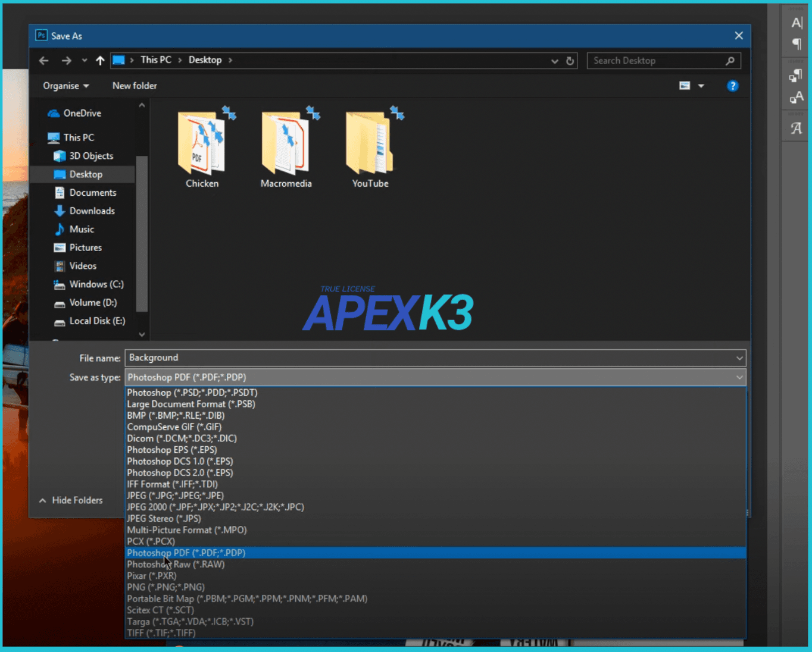Click the search magnifier icon
Image resolution: width=812 pixels, height=652 pixels.
click(x=730, y=61)
